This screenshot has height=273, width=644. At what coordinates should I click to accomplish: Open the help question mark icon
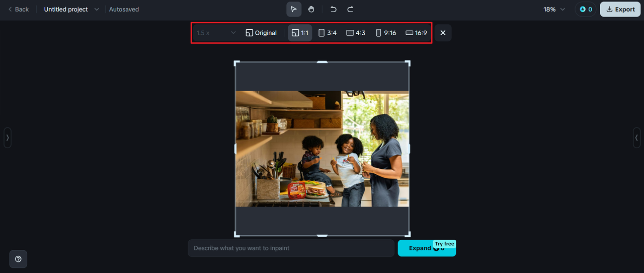click(18, 259)
